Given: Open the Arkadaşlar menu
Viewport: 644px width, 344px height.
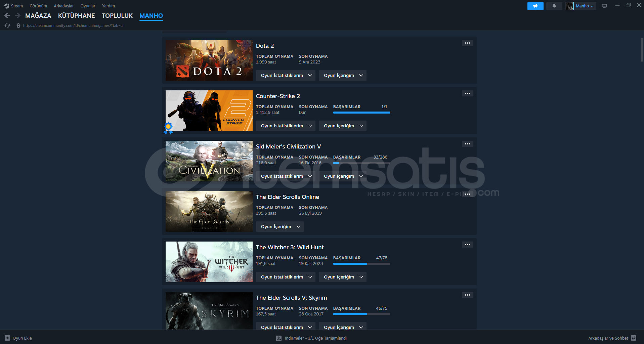Looking at the screenshot, I should click(x=64, y=6).
